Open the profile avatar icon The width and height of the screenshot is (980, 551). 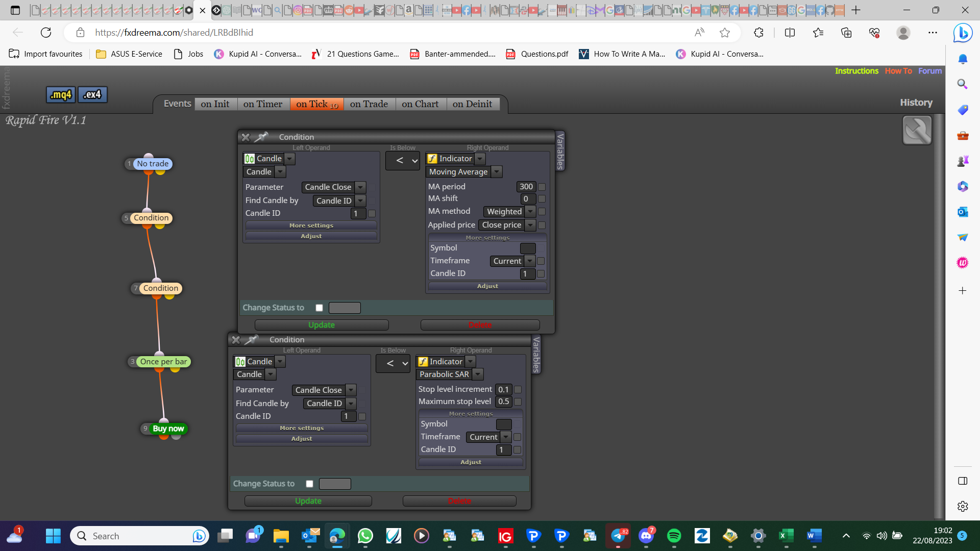point(903,33)
